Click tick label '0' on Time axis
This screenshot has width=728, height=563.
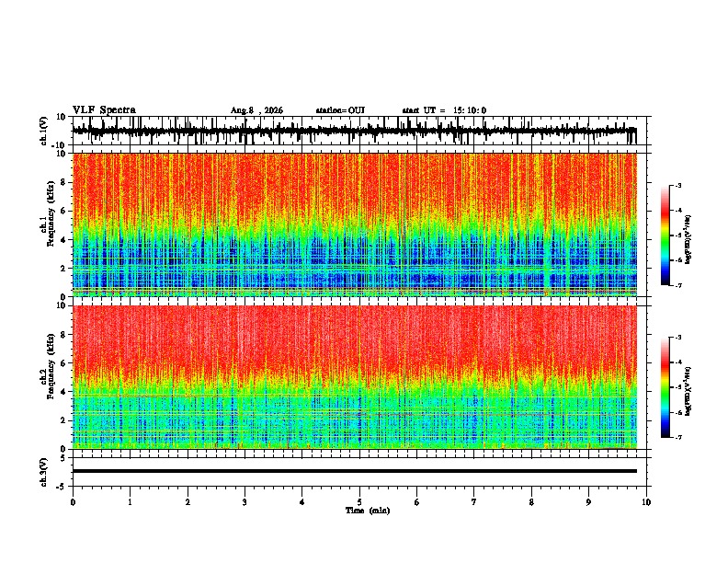73,502
